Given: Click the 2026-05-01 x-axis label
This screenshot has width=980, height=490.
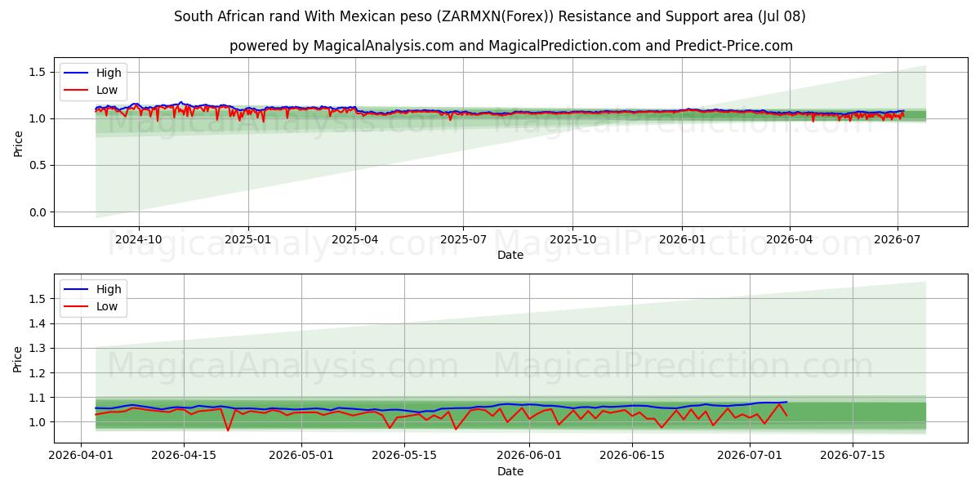Looking at the screenshot, I should [301, 456].
